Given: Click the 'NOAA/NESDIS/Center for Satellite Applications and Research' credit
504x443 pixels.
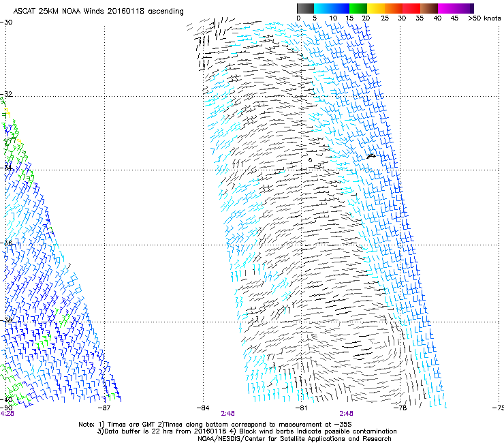Looking at the screenshot, I should (294, 439).
